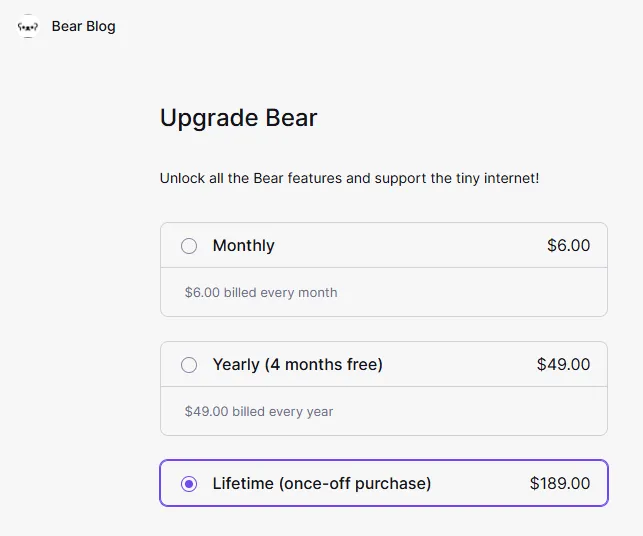The image size is (643, 536).
Task: Click the $49.00 yearly price
Action: (x=563, y=365)
